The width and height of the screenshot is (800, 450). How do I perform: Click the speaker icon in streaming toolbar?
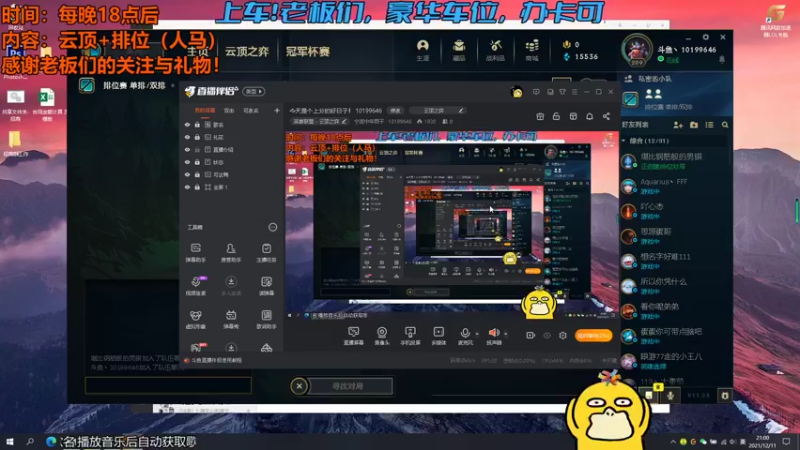coord(493,333)
